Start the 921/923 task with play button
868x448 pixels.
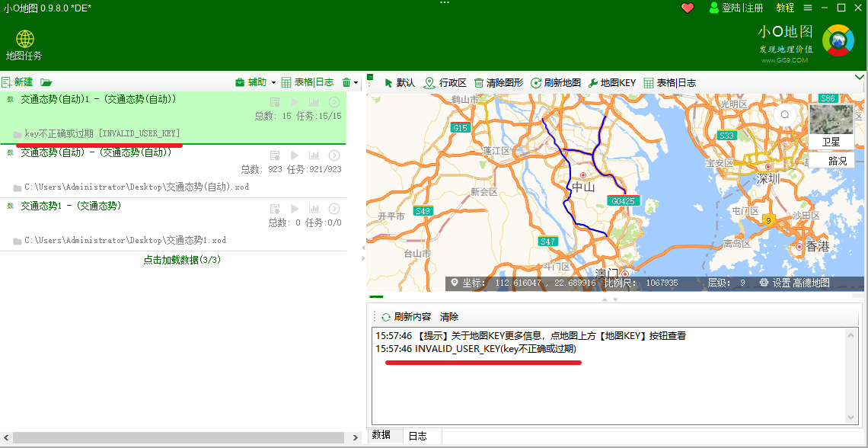[295, 155]
